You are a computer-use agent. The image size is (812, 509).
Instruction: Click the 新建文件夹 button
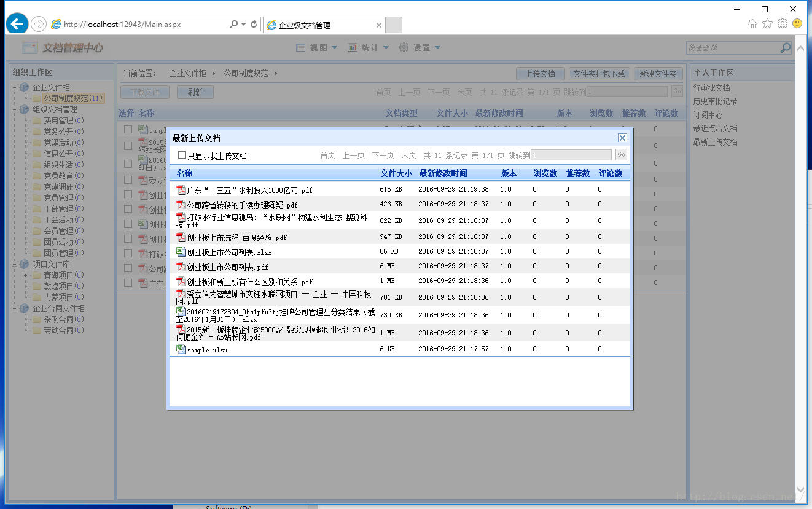[658, 74]
